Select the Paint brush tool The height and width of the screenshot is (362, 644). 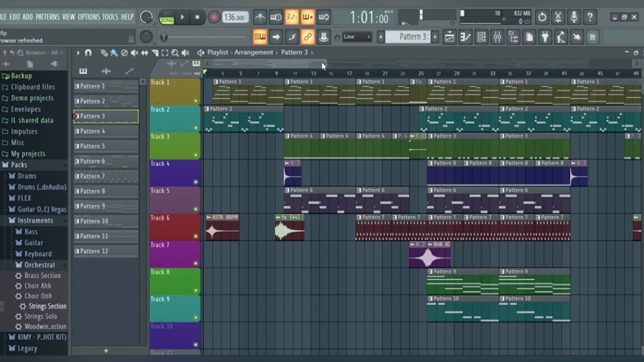click(114, 53)
